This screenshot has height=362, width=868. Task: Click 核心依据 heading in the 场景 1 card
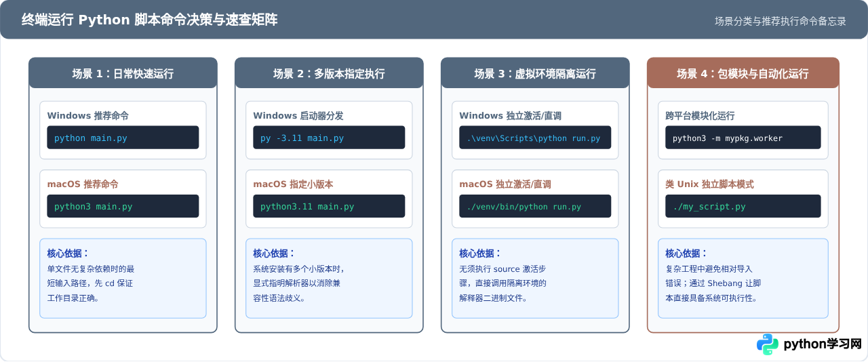pyautogui.click(x=68, y=253)
